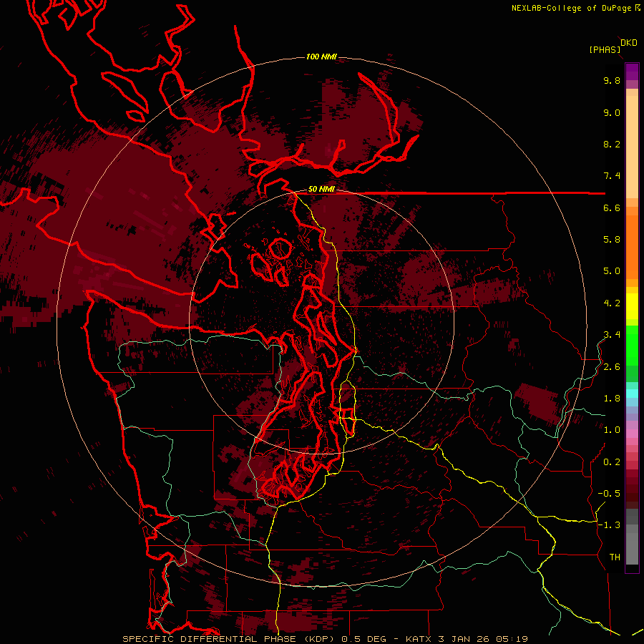Click the 8.2 legend value
This screenshot has height=644, width=644.
pos(612,144)
